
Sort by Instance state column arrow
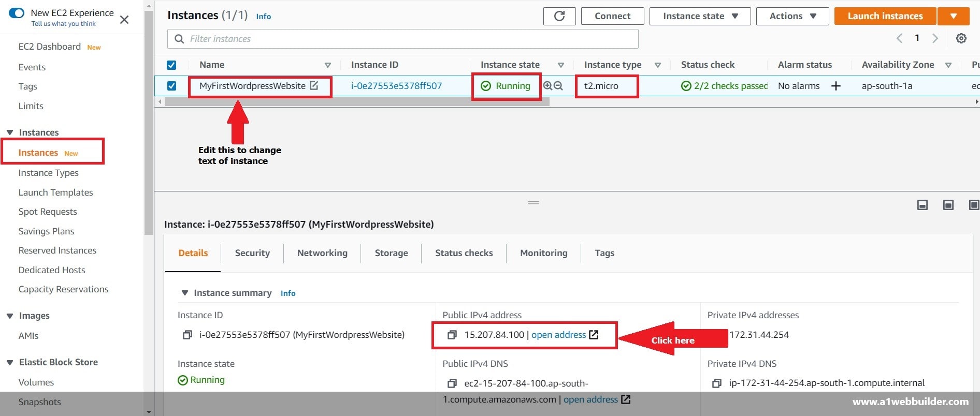(561, 65)
